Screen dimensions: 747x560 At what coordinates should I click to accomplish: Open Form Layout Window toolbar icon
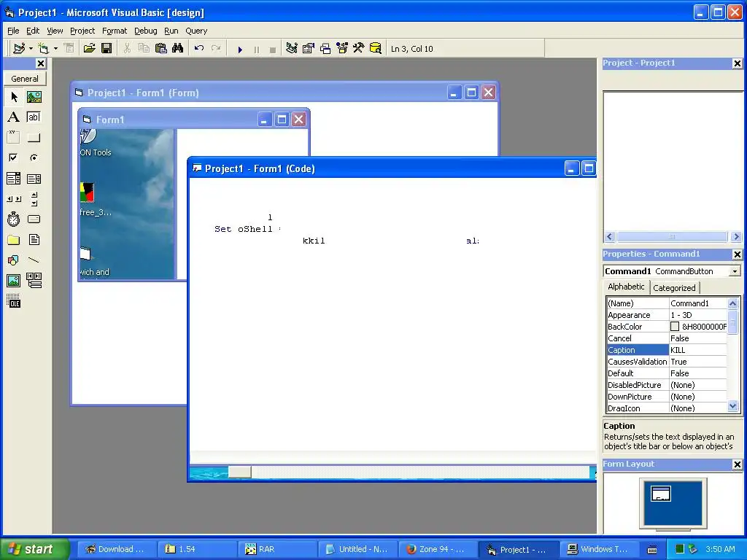tap(325, 49)
